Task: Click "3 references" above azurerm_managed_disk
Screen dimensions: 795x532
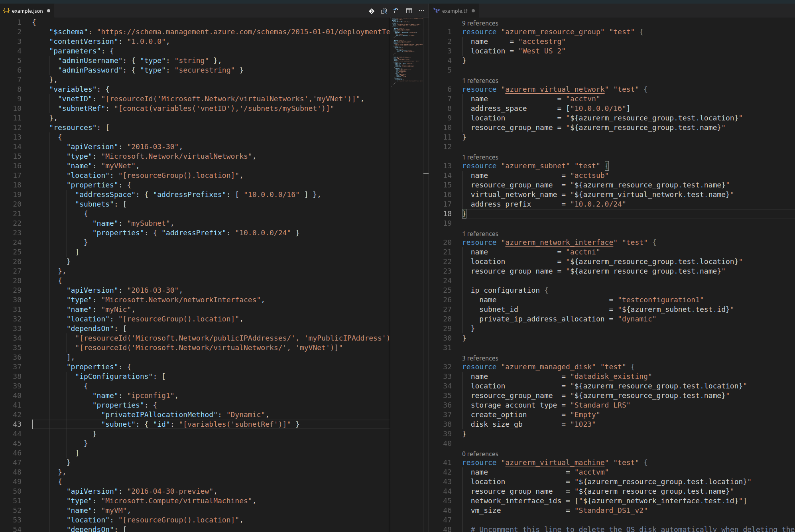Action: [480, 358]
